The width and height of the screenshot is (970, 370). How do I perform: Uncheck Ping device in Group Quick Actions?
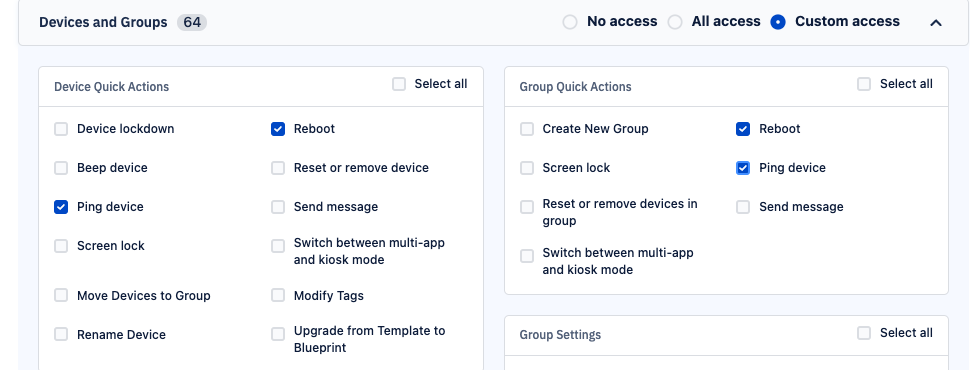point(743,168)
